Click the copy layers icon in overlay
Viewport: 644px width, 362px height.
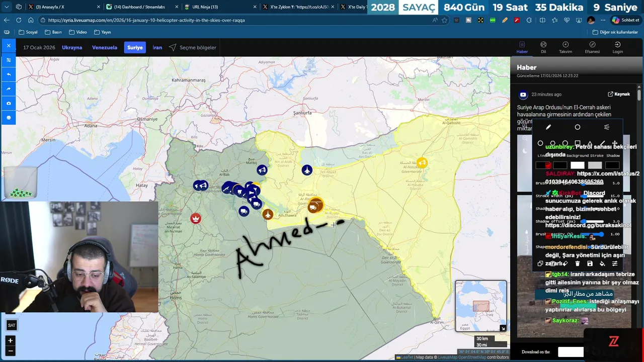tap(540, 263)
